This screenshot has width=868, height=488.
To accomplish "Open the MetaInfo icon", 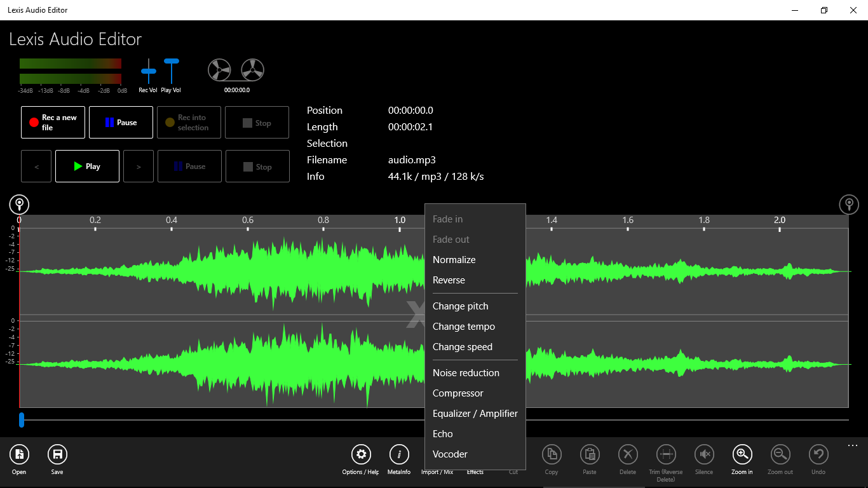I will click(399, 454).
